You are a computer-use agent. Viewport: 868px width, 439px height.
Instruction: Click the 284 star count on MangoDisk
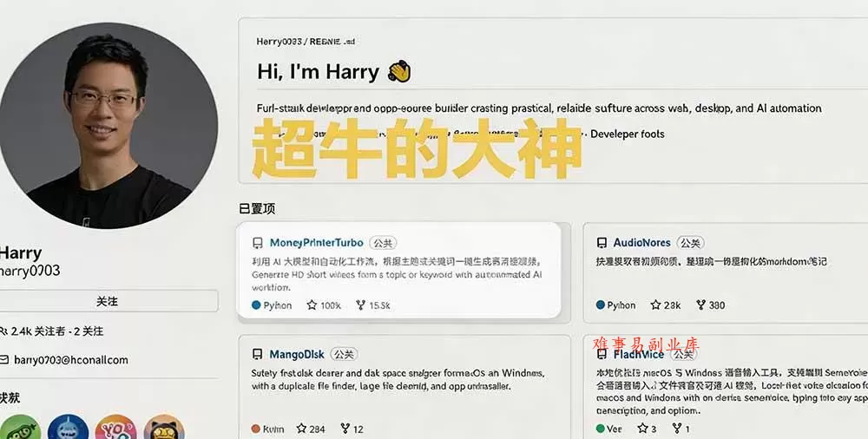(x=317, y=429)
